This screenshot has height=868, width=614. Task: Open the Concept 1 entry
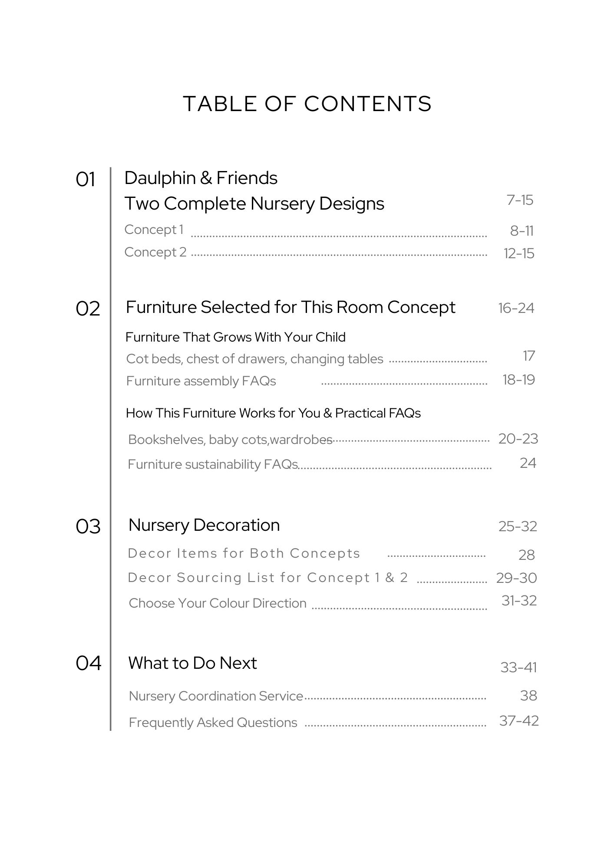pos(154,230)
